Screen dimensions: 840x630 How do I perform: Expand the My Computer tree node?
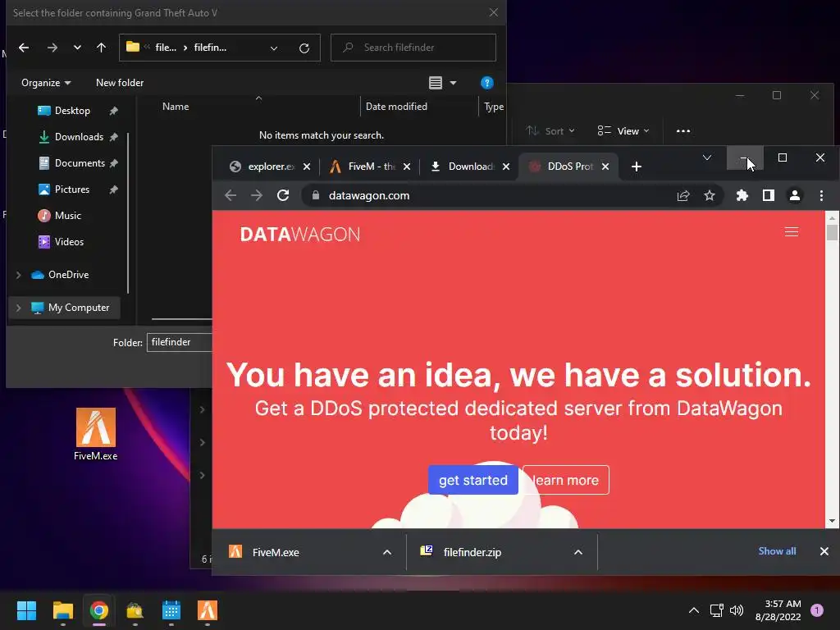click(18, 308)
